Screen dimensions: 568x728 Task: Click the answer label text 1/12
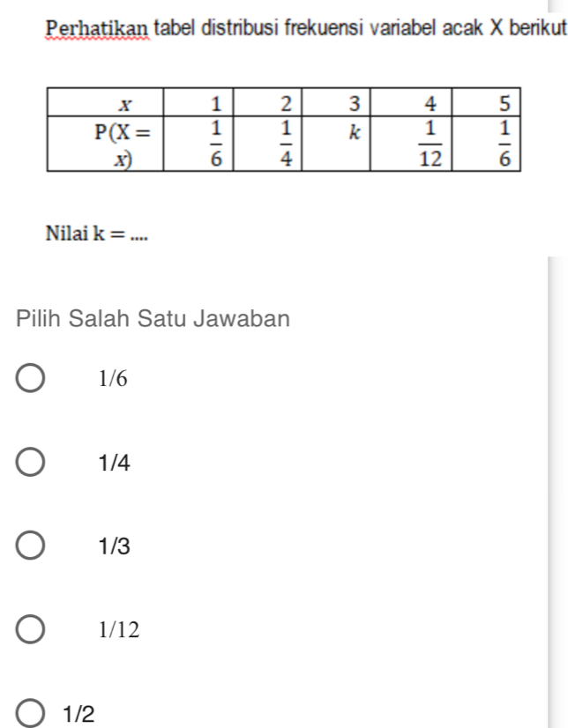[x=119, y=630]
